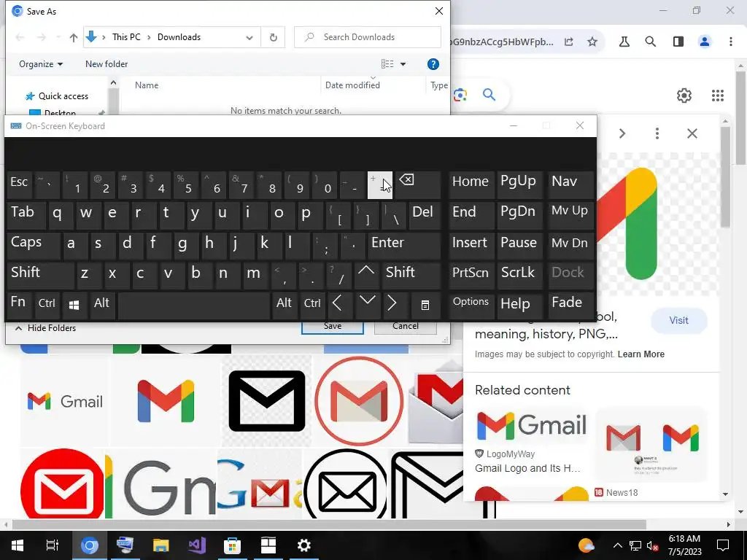Open the Google apps grid icon
This screenshot has width=747, height=560.
point(718,96)
